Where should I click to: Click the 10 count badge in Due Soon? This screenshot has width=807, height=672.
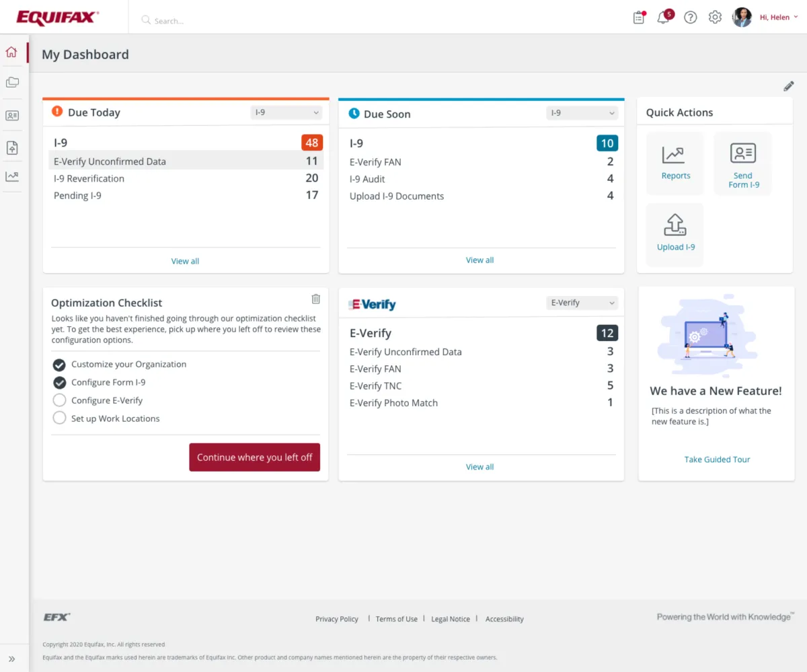click(x=607, y=143)
